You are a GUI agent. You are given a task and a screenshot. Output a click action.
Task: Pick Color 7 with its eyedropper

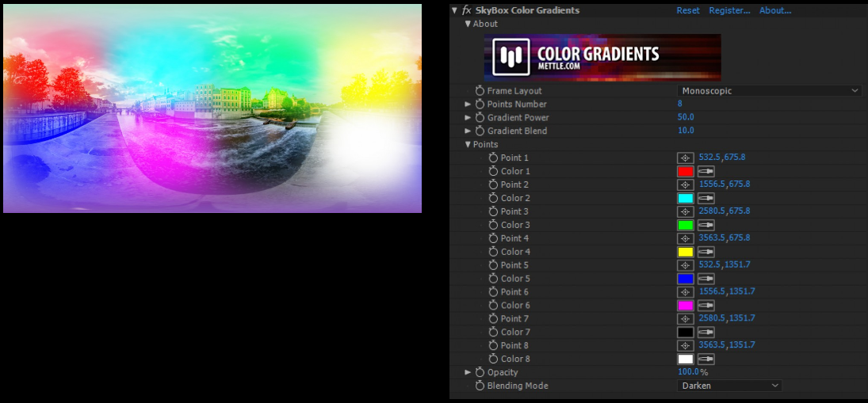pyautogui.click(x=705, y=333)
